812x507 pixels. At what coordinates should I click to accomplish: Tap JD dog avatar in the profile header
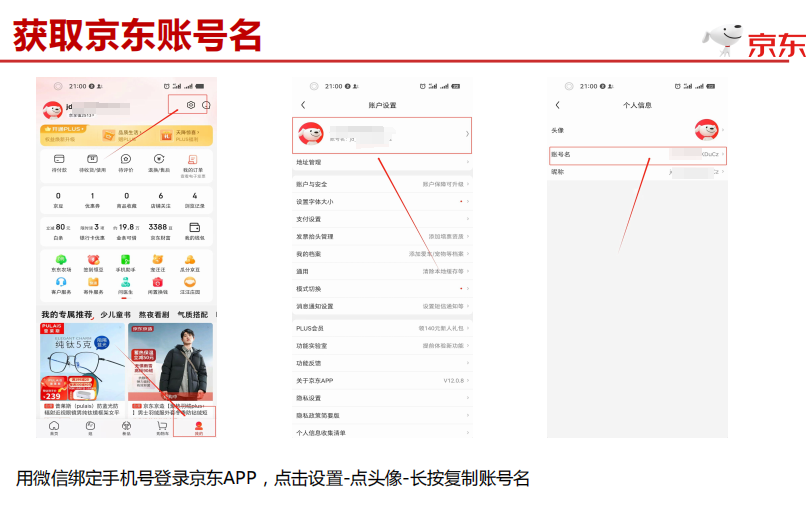tap(52, 110)
